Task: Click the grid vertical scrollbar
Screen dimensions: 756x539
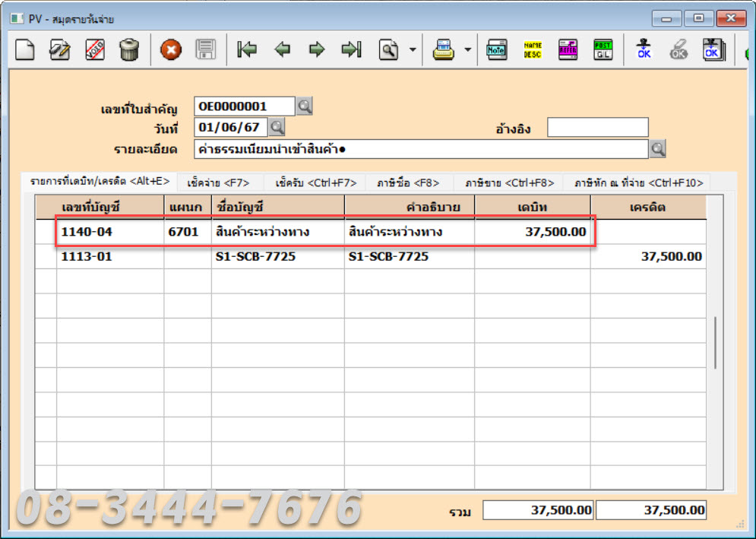Action: point(715,343)
